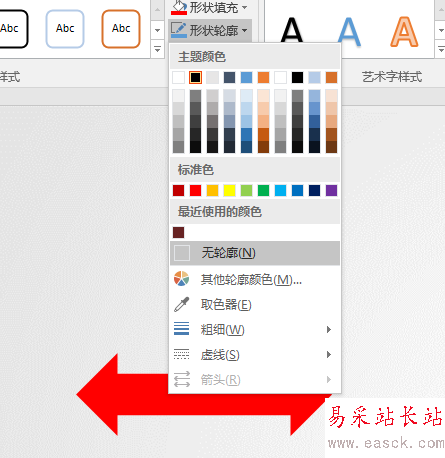Click the 箭头(R) arrows menu entry
The image size is (445, 458).
(x=255, y=380)
